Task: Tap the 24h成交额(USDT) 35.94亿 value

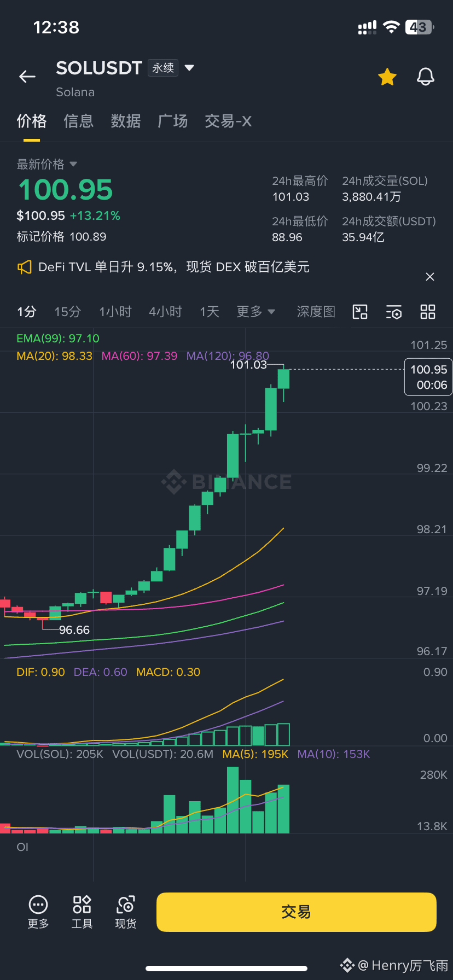Action: tap(363, 237)
